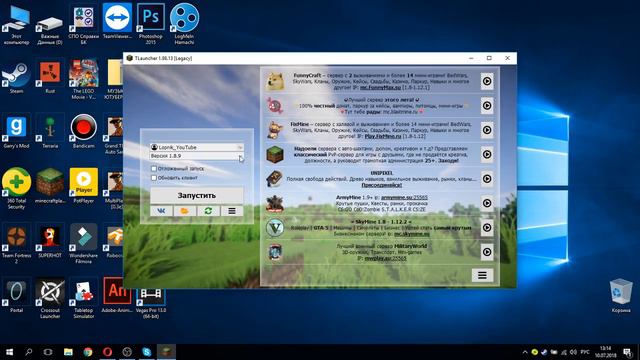This screenshot has height=360, width=640.
Task: Click the Play.FixMine.ru IP link
Action: click(383, 136)
